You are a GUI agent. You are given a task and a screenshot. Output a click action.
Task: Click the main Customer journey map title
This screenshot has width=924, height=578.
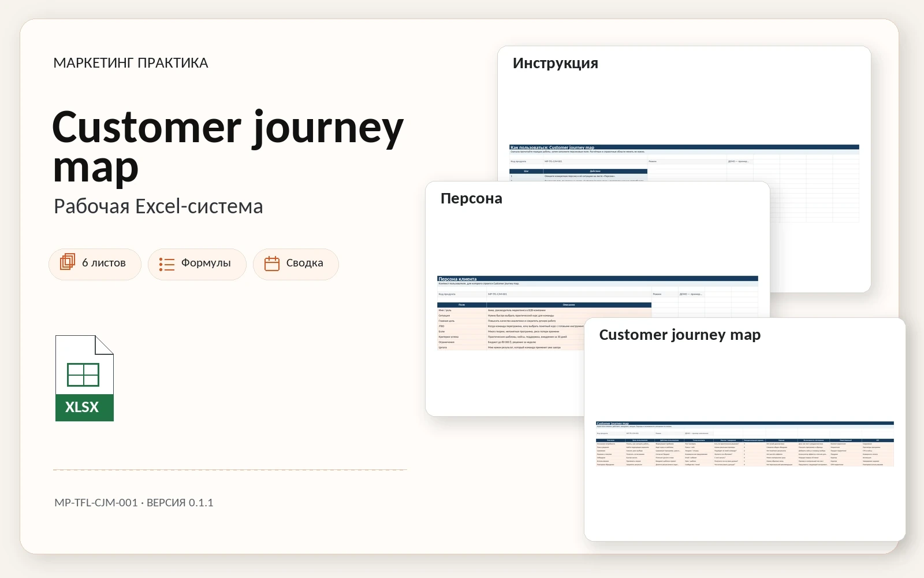click(x=228, y=147)
